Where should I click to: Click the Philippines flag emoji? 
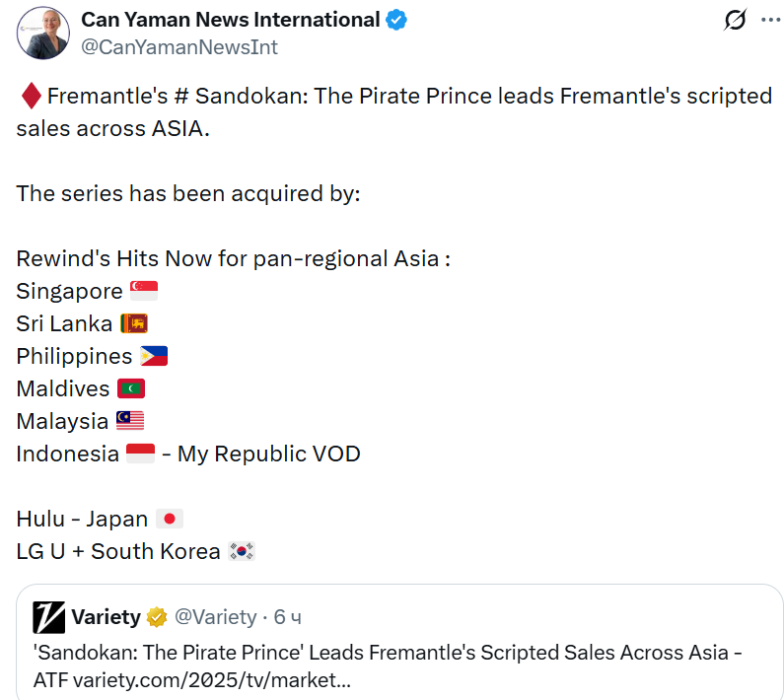coord(154,356)
